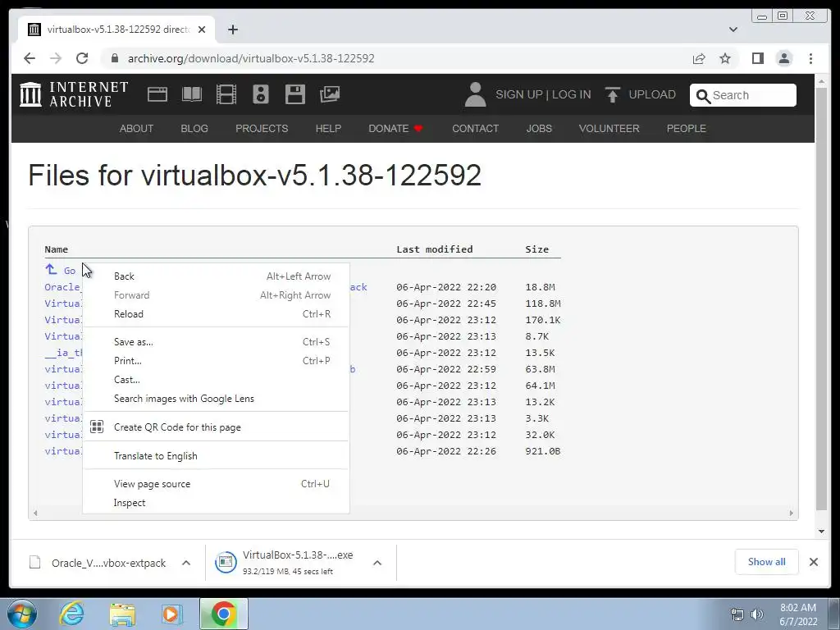
Task: Launch Internet Explorer from taskbar
Action: [x=72, y=614]
